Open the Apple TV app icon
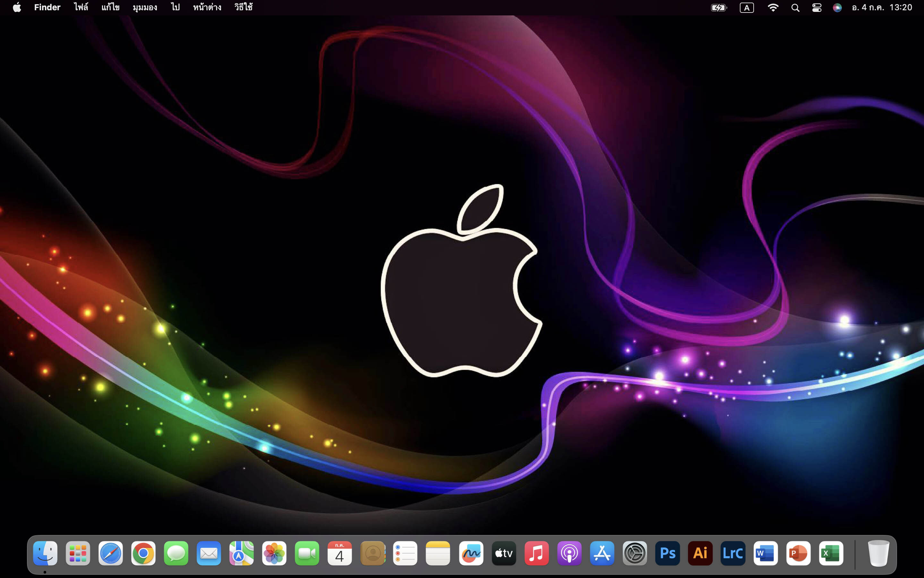 point(504,553)
